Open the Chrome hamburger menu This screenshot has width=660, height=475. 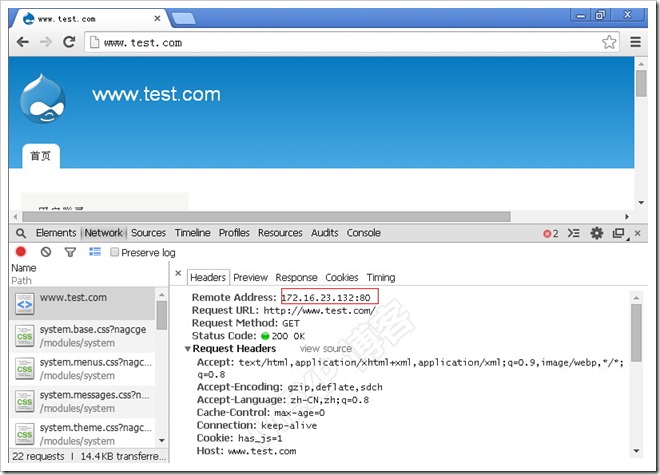[635, 42]
